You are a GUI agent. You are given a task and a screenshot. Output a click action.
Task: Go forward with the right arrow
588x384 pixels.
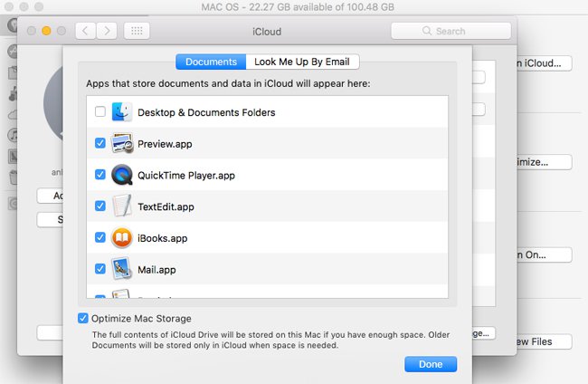click(x=107, y=31)
